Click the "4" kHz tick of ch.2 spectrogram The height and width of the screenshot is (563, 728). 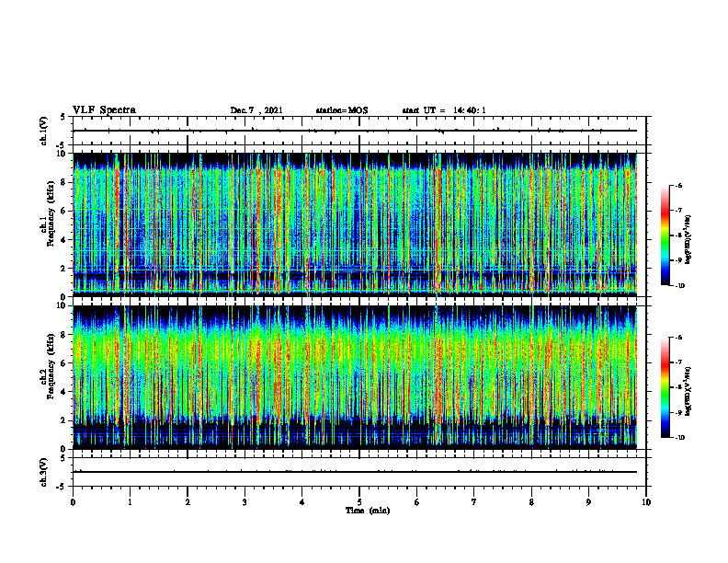[64, 392]
